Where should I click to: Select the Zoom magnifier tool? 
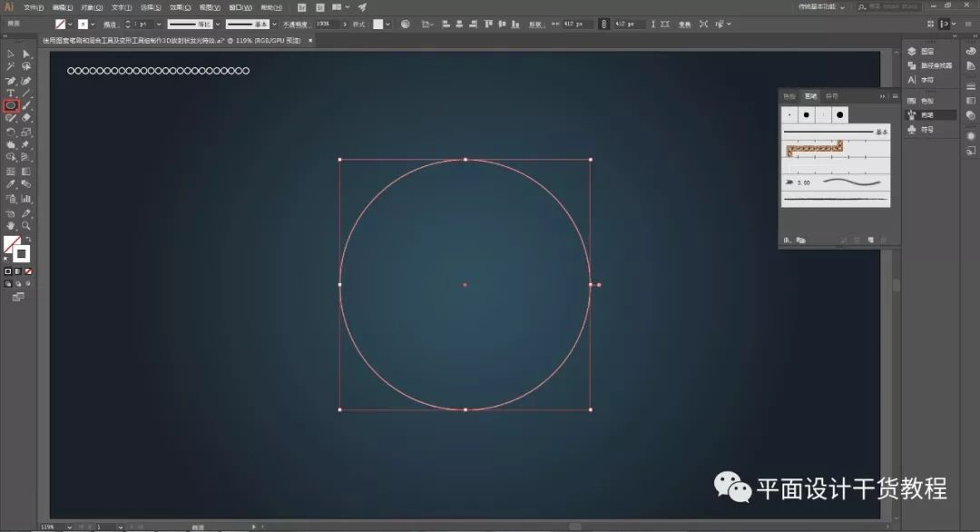pos(26,226)
